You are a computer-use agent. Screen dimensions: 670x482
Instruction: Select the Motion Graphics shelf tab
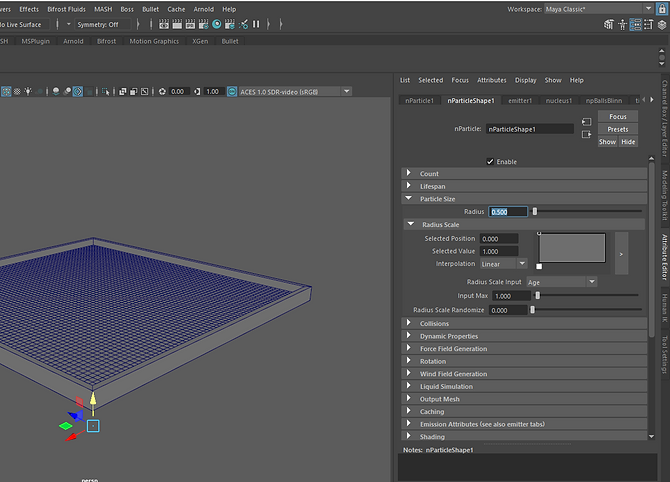(x=154, y=41)
